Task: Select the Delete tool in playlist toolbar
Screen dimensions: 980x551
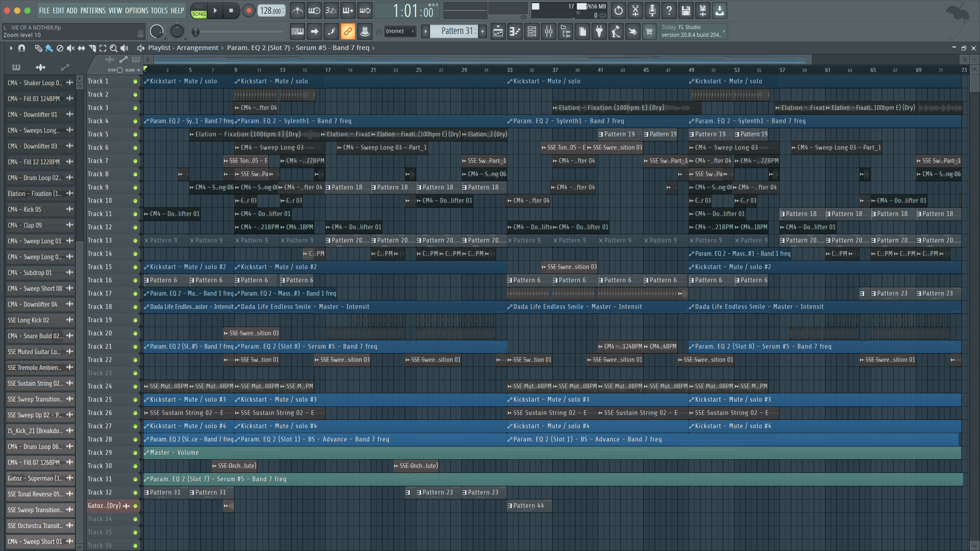Action: tap(60, 48)
